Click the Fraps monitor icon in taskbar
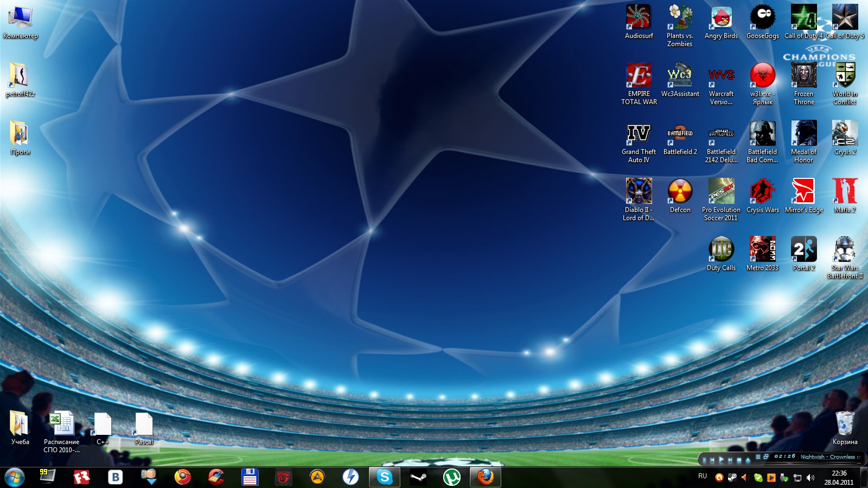 pyautogui.click(x=47, y=477)
